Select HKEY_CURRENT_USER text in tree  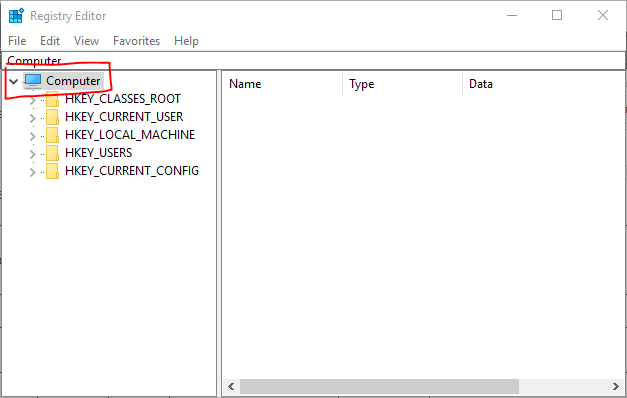(124, 117)
